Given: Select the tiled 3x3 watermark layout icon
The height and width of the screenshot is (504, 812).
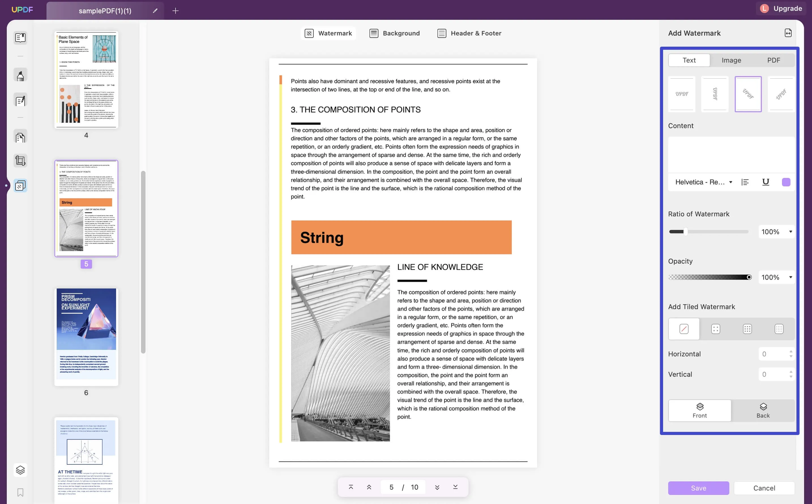Looking at the screenshot, I should 747,329.
